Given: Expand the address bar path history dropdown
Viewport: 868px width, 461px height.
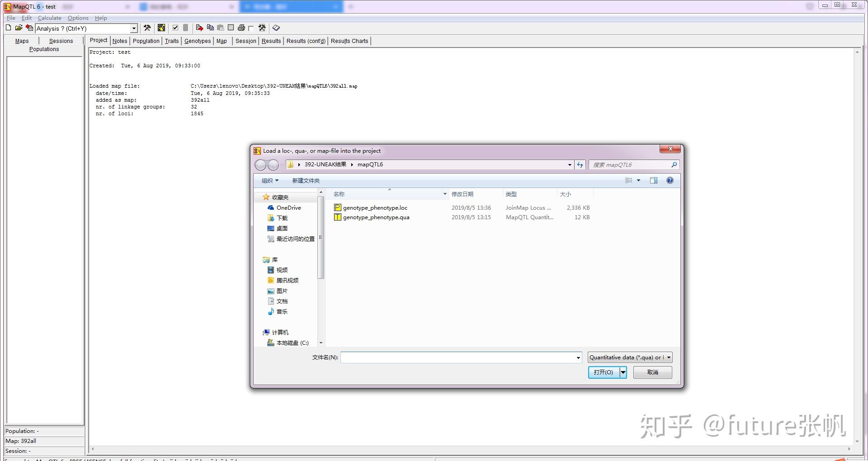Looking at the screenshot, I should (570, 165).
